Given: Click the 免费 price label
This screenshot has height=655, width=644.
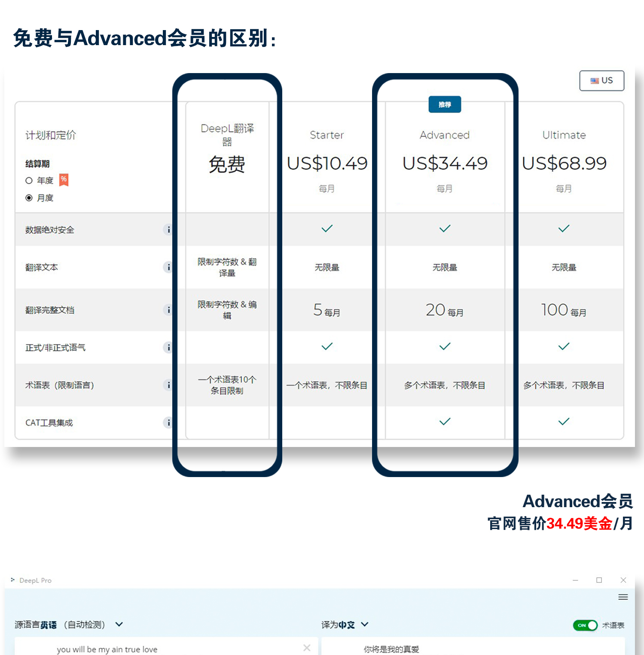Looking at the screenshot, I should click(227, 165).
